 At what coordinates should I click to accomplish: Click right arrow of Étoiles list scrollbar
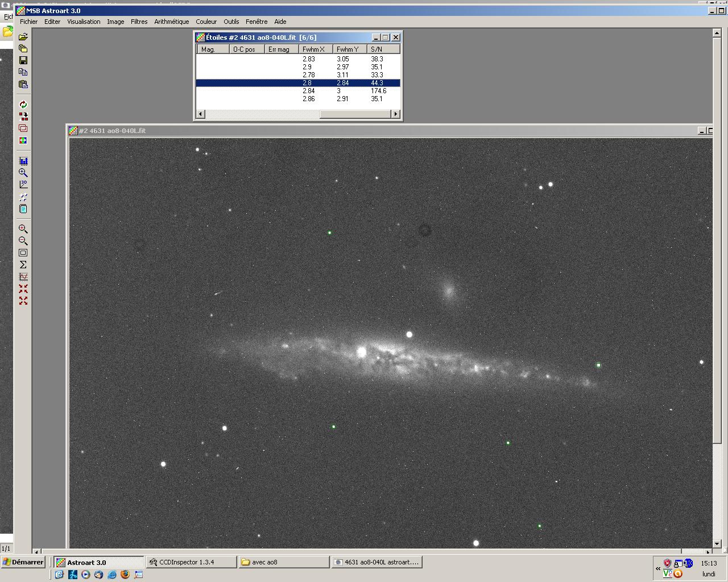tap(396, 114)
